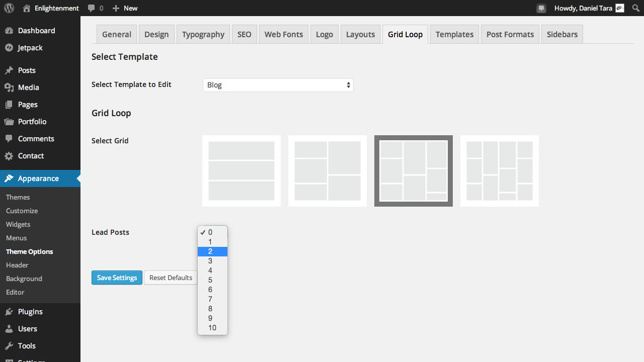Choose the four-column grid layout
The image size is (644, 362).
(x=500, y=171)
